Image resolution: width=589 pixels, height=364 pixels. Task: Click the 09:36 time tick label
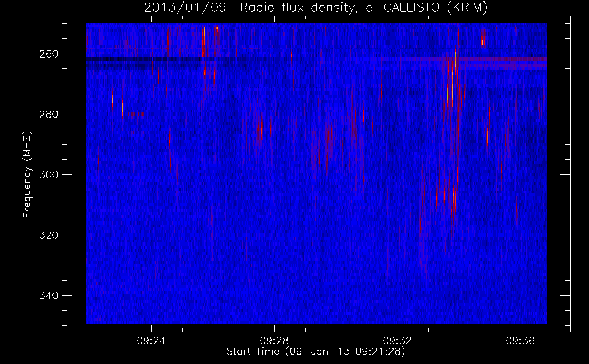(x=520, y=341)
